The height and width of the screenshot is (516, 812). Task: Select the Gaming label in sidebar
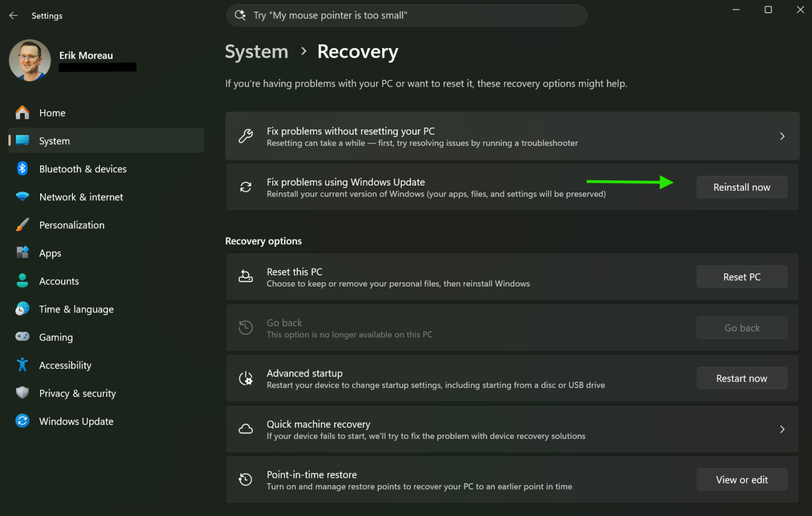coord(56,337)
